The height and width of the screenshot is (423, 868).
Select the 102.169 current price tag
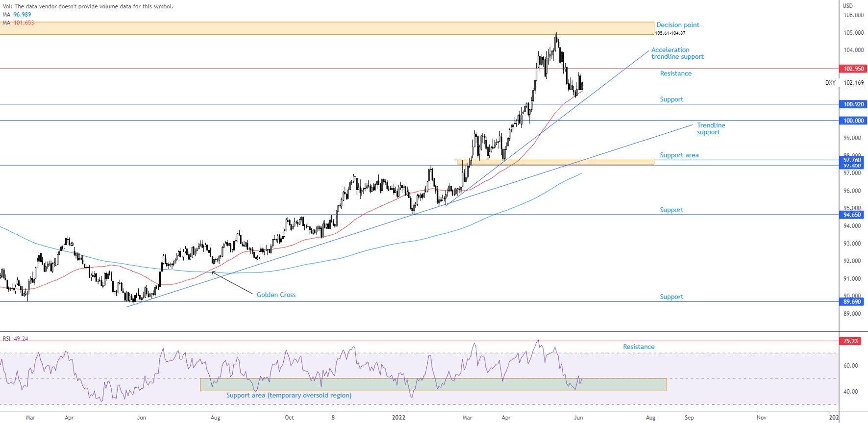pos(853,83)
